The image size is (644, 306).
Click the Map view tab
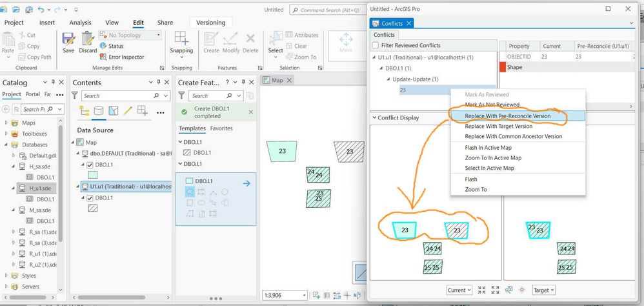click(x=277, y=80)
